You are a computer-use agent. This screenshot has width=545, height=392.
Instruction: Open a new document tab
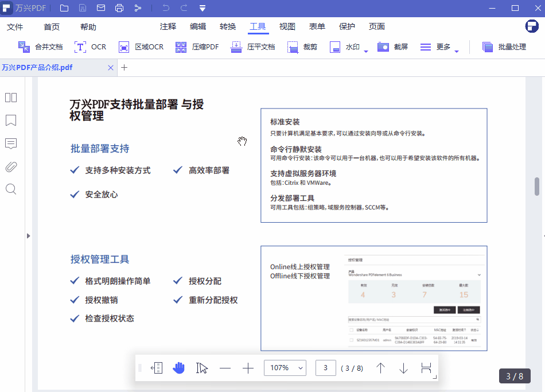[124, 67]
